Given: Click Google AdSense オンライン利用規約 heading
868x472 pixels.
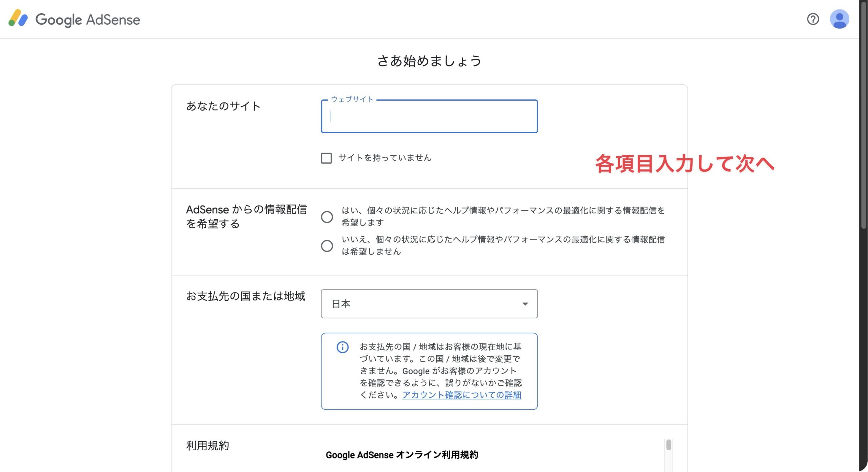Looking at the screenshot, I should 402,455.
